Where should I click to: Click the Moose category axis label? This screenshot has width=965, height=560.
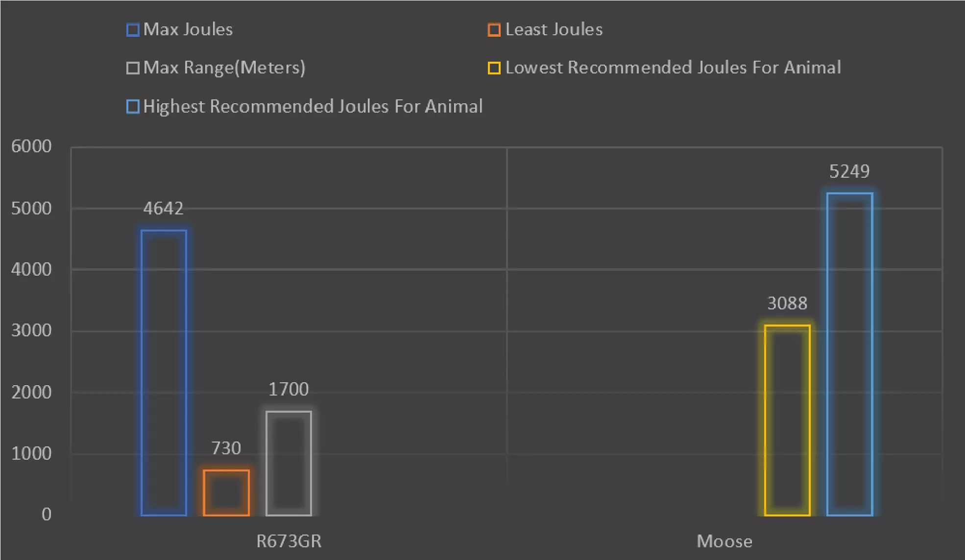724,541
